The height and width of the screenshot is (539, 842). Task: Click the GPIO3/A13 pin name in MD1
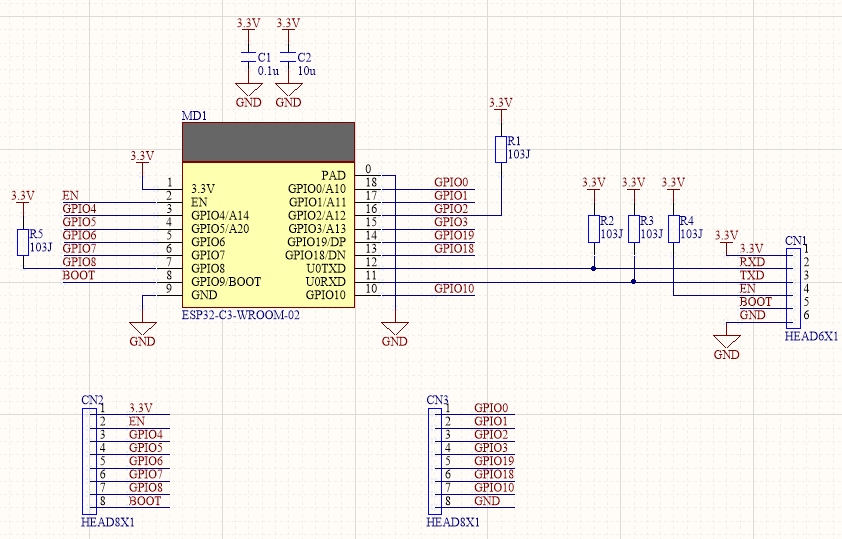coord(317,229)
